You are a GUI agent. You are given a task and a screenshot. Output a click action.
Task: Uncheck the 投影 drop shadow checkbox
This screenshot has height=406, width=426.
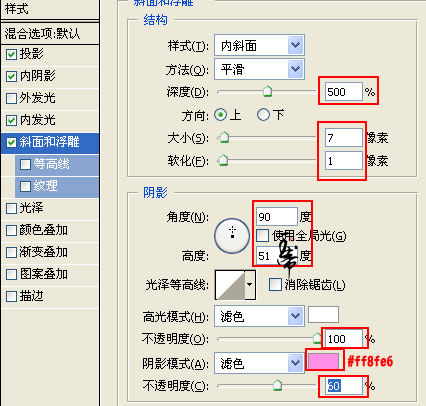pos(11,54)
